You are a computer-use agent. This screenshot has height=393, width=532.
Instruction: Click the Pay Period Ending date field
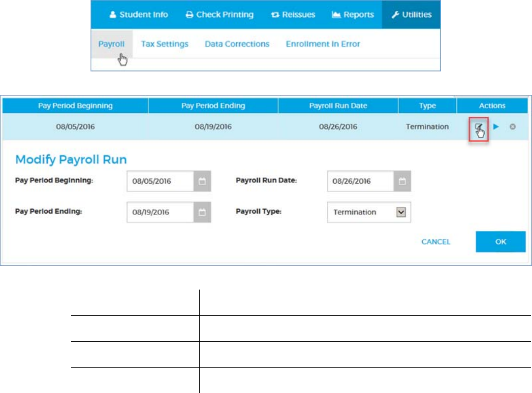point(160,212)
